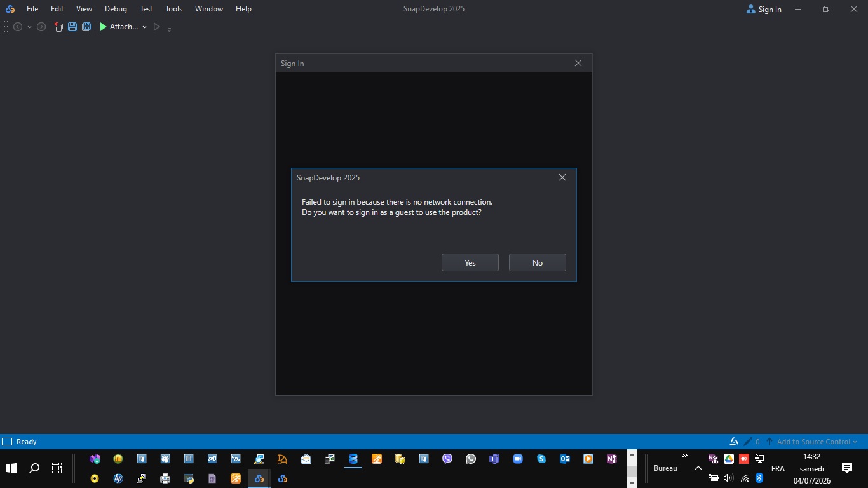
Task: Open Wi-Fi network settings in the tray
Action: pos(744,478)
